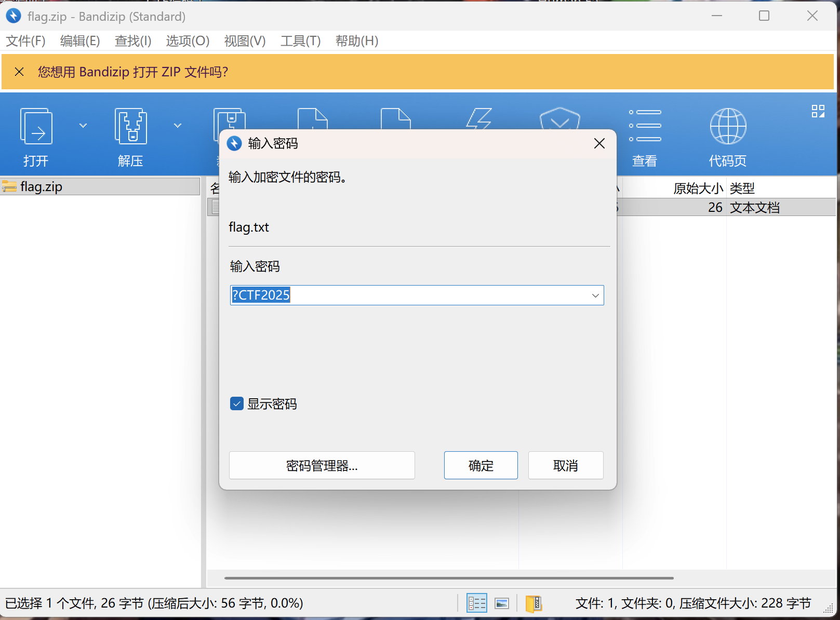Viewport: 840px width, 620px height.
Task: Click the Codepage (代码页) globe icon
Action: tap(728, 126)
